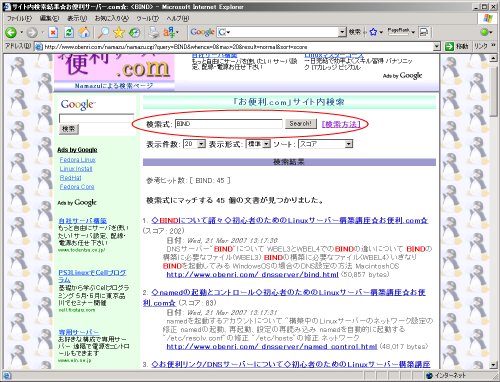Screen dimensions: 500x382
Task: Open the Linux Install ad link
Action: click(x=76, y=169)
